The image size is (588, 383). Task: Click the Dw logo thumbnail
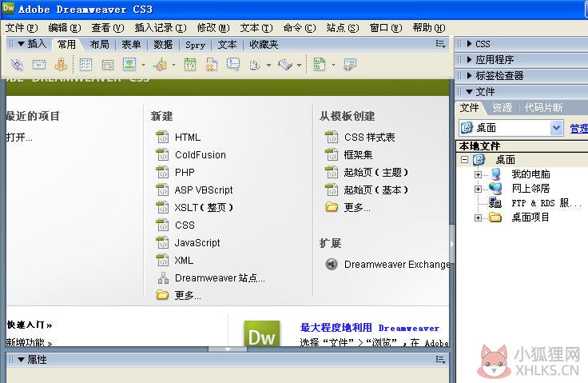pos(262,333)
